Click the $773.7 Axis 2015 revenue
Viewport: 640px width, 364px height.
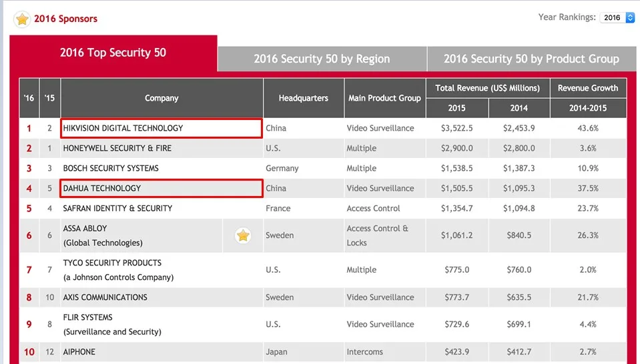[x=456, y=297]
